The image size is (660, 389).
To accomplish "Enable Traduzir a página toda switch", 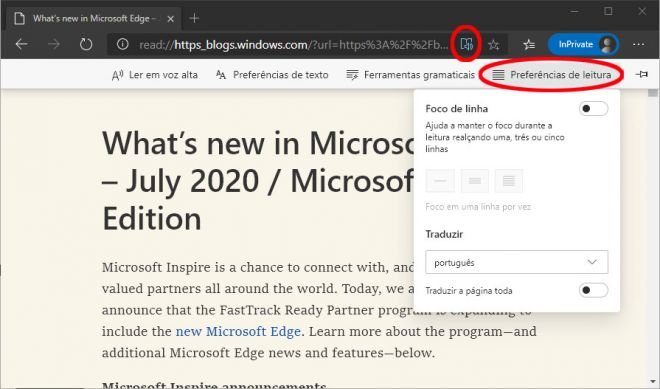I will click(593, 290).
